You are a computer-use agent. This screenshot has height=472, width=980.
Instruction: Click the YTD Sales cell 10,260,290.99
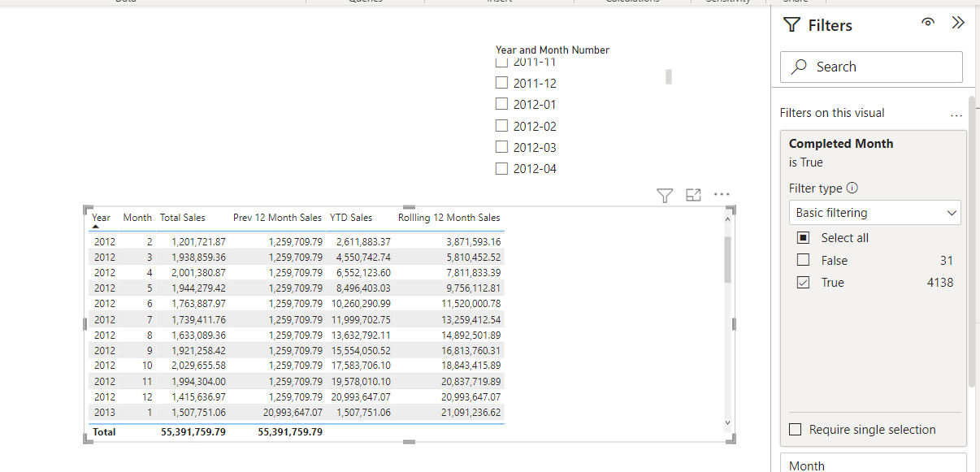pyautogui.click(x=360, y=304)
